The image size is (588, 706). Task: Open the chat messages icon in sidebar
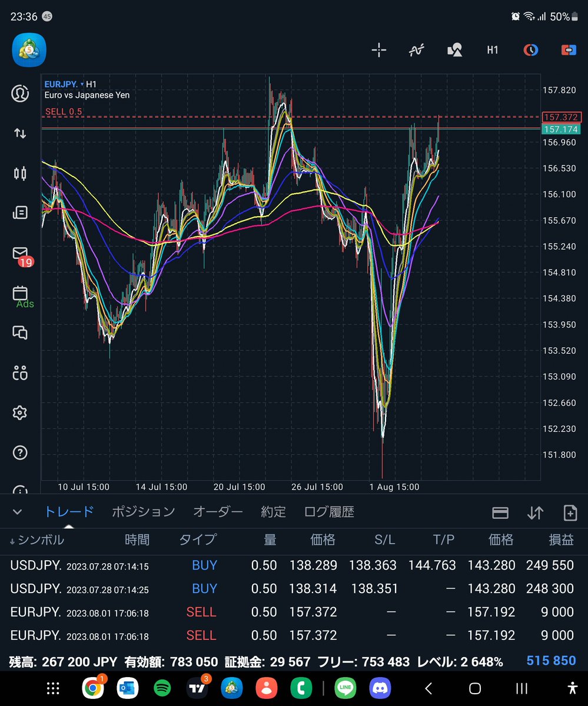tap(20, 332)
